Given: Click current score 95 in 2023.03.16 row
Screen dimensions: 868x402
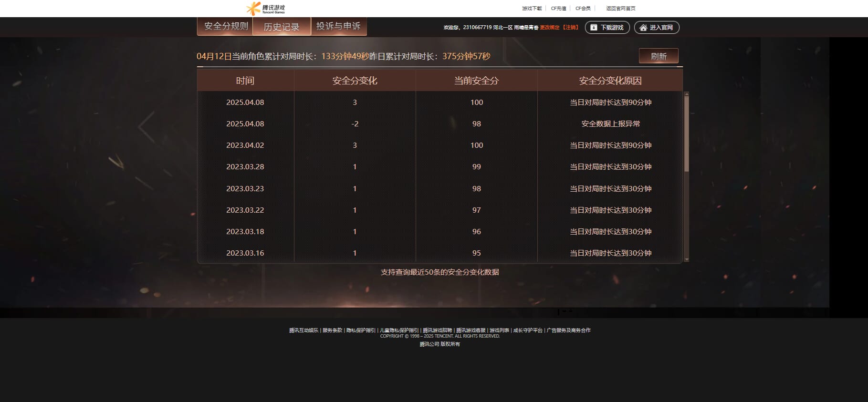Looking at the screenshot, I should [477, 253].
